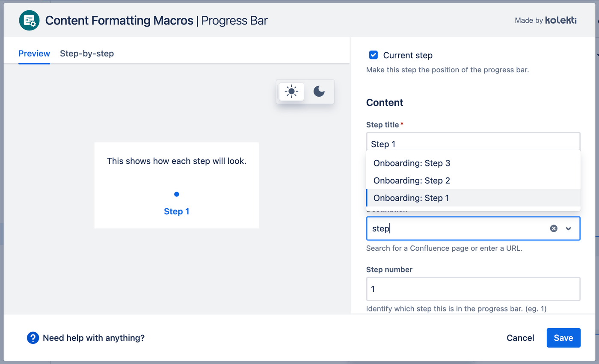Viewport: 599px width, 364px height.
Task: Select Onboarding: Step 3 suggestion
Action: 473,163
